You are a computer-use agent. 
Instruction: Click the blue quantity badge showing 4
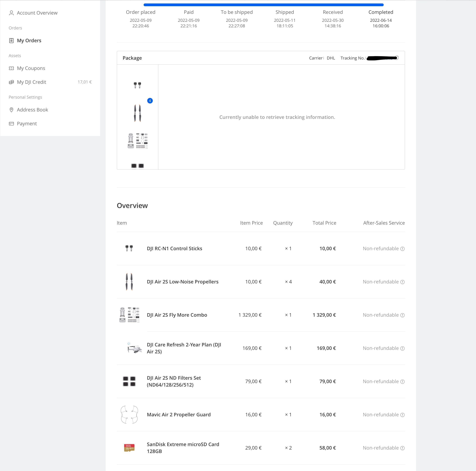150,101
